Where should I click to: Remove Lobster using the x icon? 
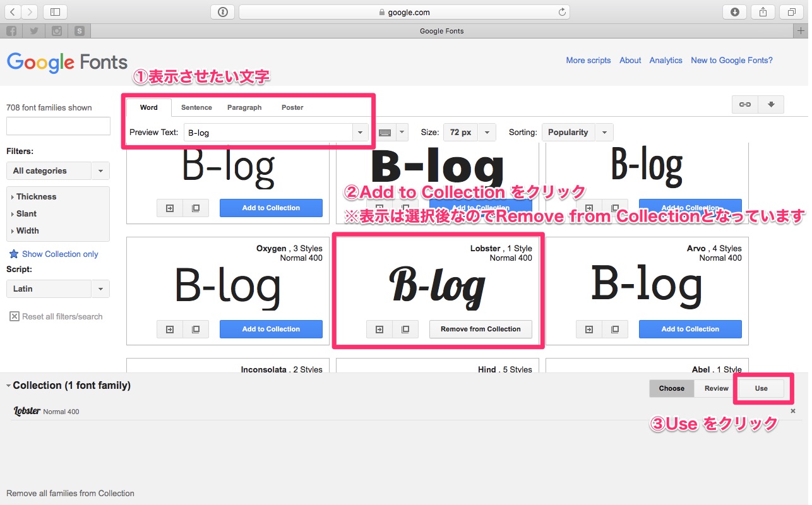[793, 411]
